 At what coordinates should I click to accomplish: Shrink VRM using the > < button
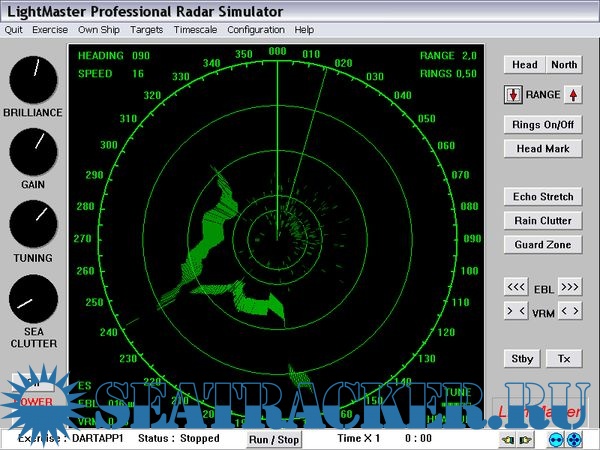pos(516,311)
